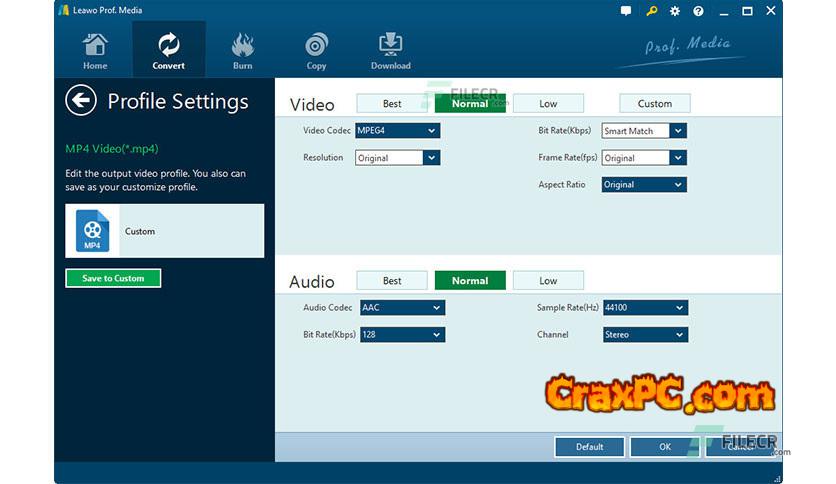This screenshot has width=836, height=484.
Task: Click the Save to Custom button
Action: pyautogui.click(x=113, y=278)
